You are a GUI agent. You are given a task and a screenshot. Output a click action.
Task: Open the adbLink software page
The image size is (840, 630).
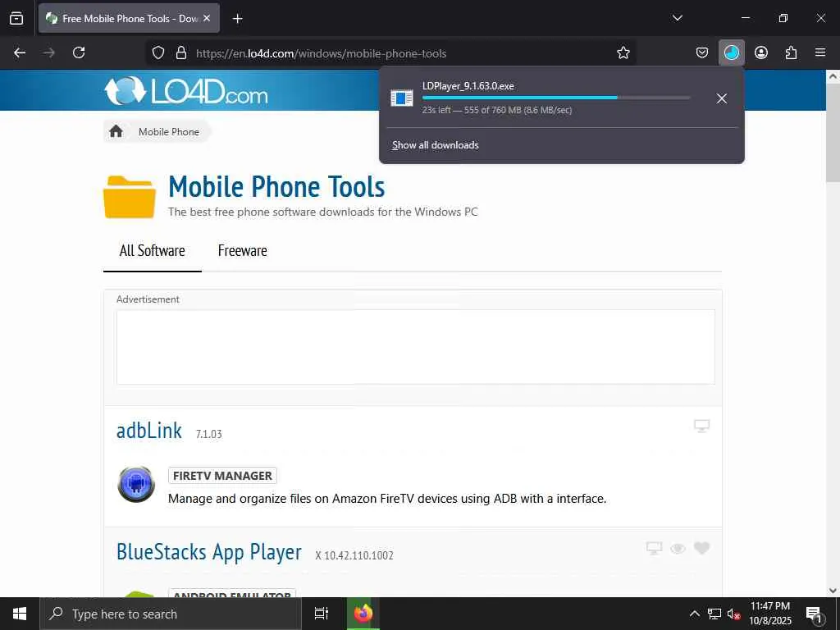click(149, 431)
